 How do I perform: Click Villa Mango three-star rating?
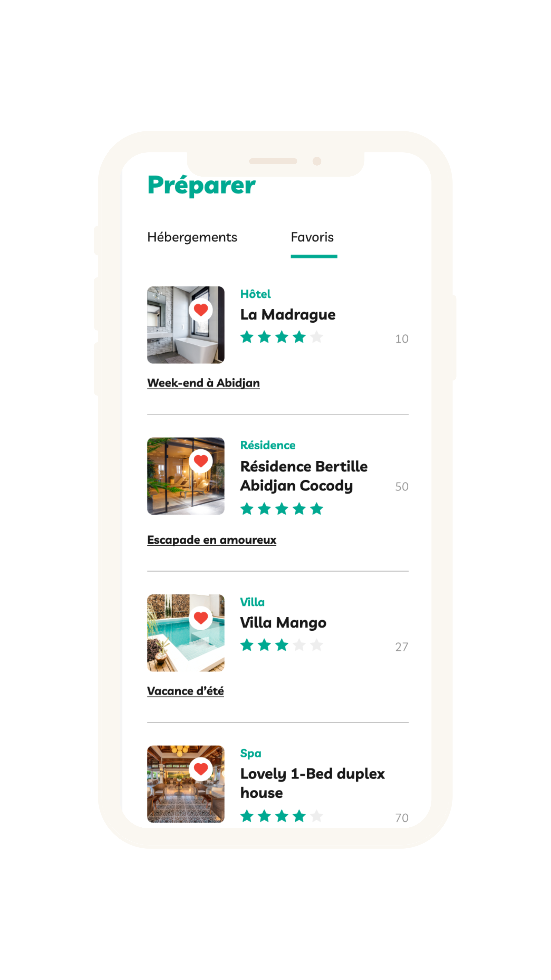pyautogui.click(x=282, y=645)
